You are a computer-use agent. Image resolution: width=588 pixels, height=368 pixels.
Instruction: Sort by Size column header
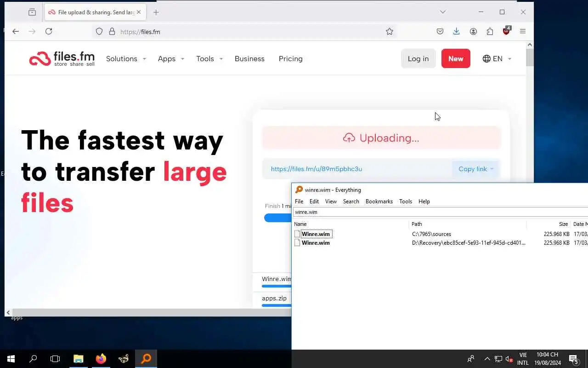tap(548, 224)
